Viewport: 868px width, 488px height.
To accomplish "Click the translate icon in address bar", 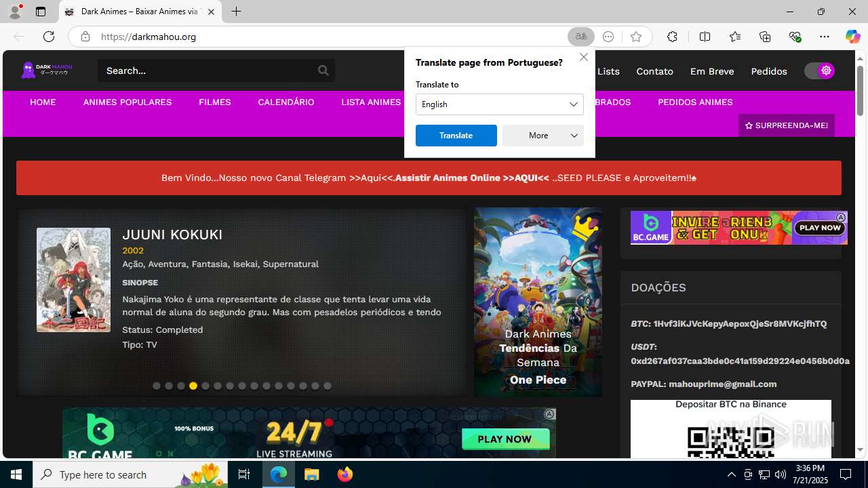I will (581, 37).
